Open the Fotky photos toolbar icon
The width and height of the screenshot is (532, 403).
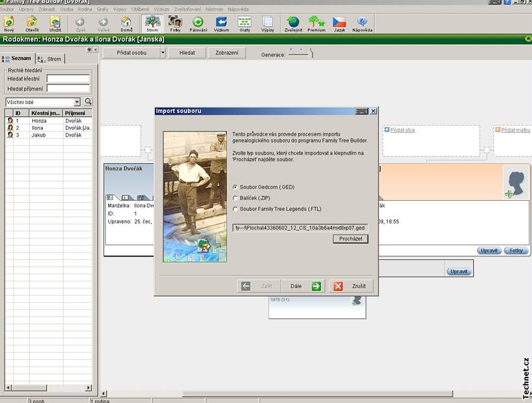(x=175, y=23)
